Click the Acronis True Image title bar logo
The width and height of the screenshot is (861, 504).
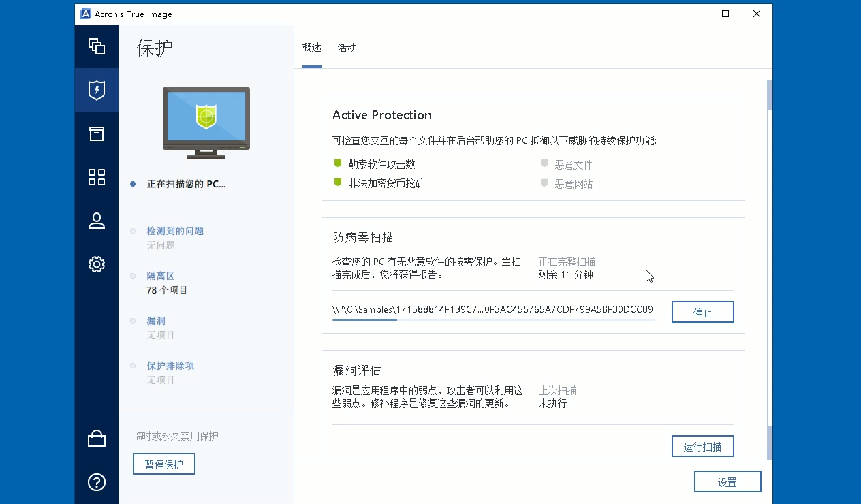pos(87,14)
